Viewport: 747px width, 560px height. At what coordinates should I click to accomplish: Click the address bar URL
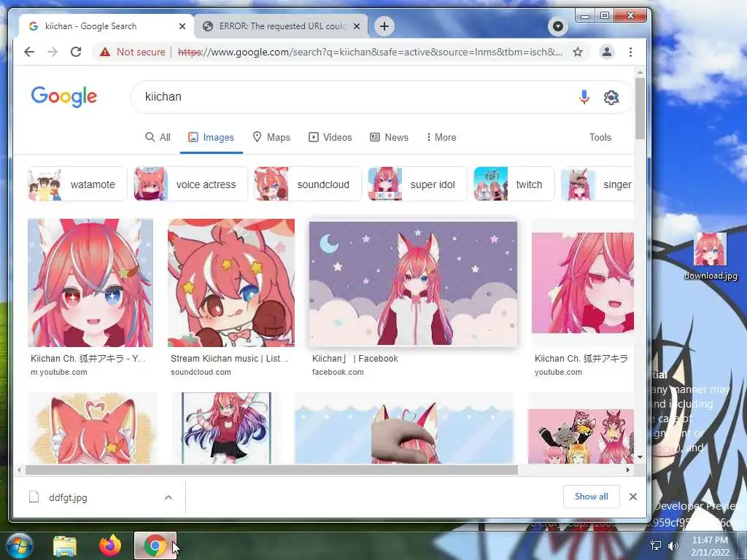370,52
